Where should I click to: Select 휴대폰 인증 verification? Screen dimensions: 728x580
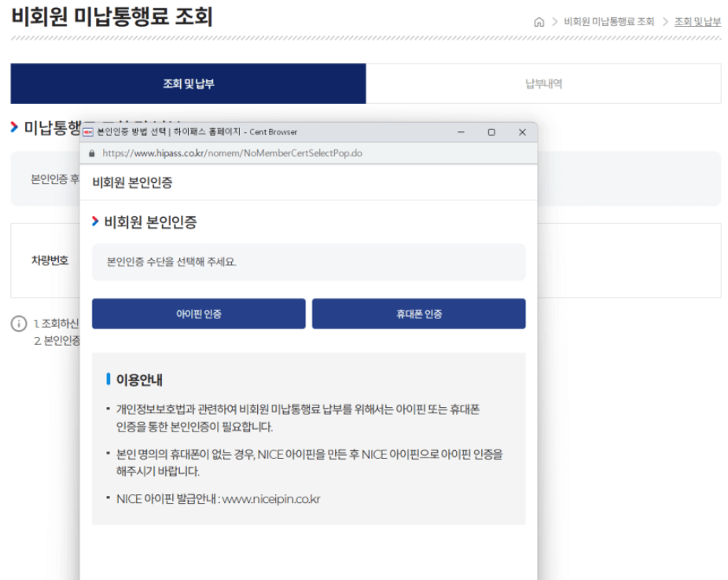pos(419,314)
